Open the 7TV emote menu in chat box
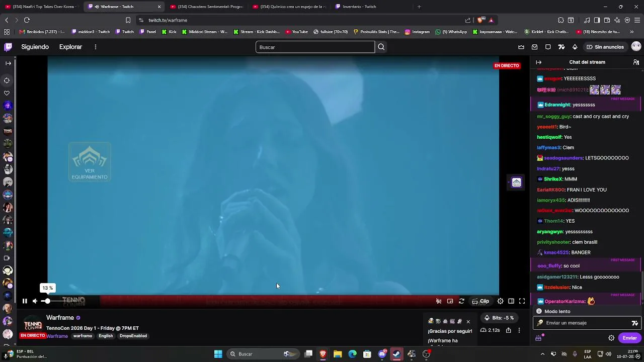 click(635, 323)
